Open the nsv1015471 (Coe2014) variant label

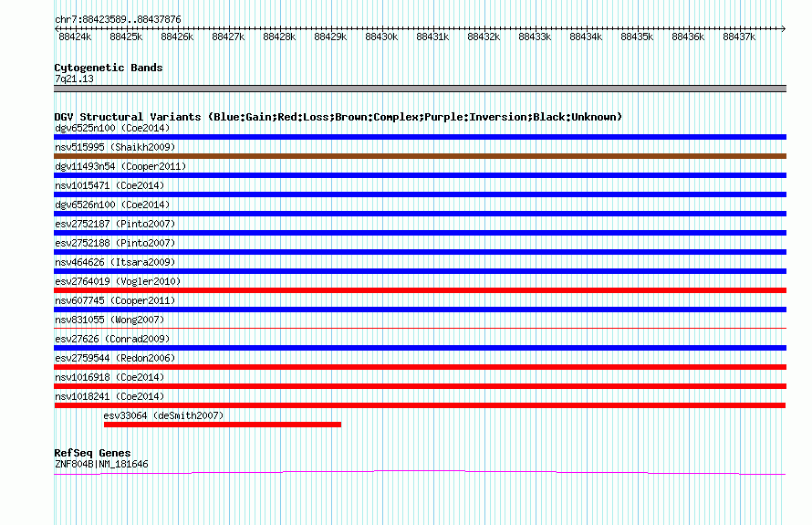pos(109,185)
